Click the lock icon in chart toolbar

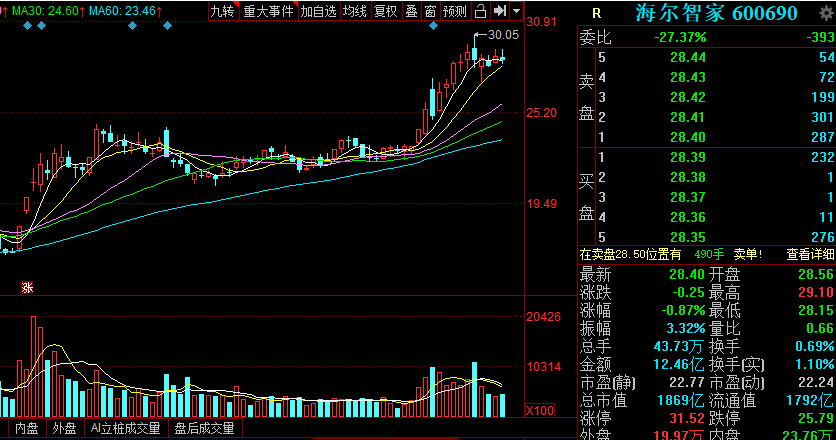point(480,11)
